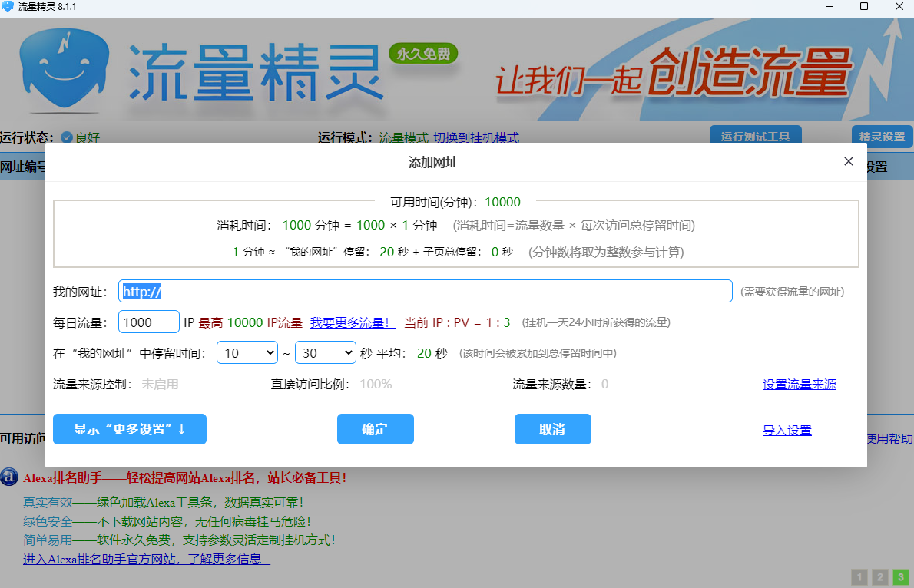Click the 流量模式 run mode text
This screenshot has width=914, height=588.
(x=403, y=137)
